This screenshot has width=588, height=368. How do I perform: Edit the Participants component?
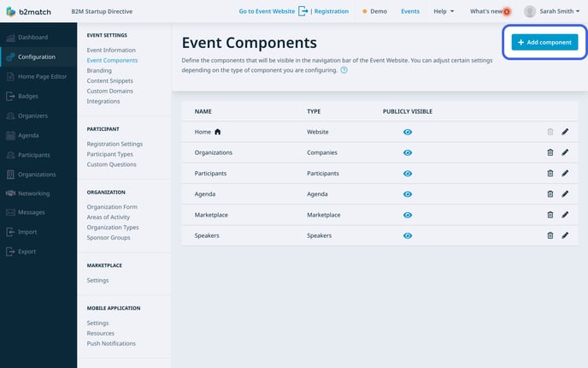(565, 173)
